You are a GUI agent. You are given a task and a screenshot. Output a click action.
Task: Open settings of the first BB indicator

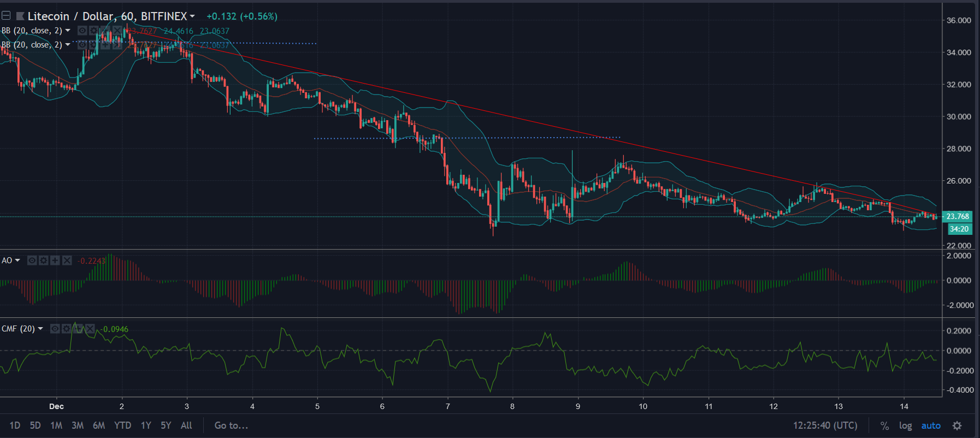[93, 31]
